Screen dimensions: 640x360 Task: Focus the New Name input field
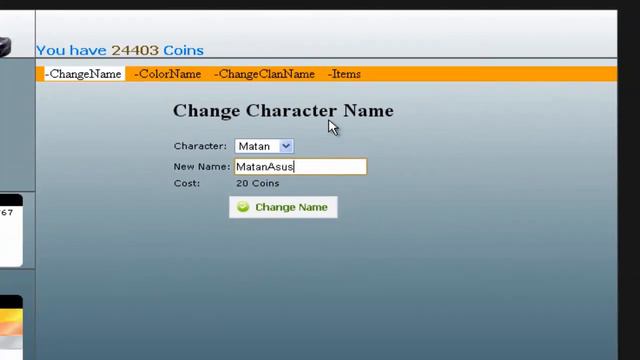(x=301, y=167)
